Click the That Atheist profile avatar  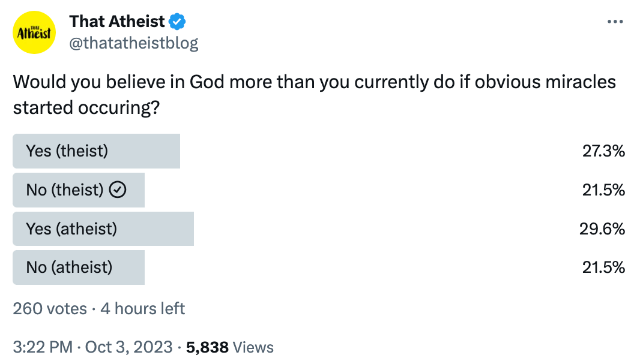coord(34,33)
